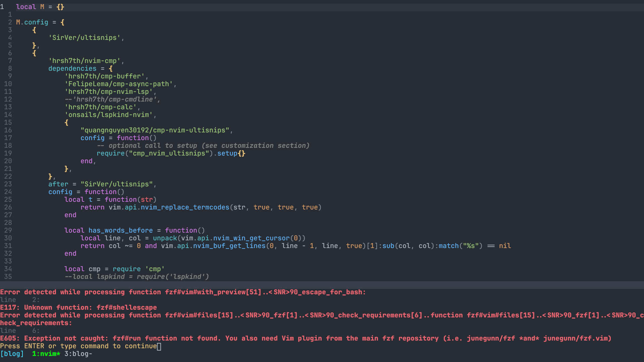
Task: Click 'nvim_replace_termcodes' function name
Action: pos(185,207)
